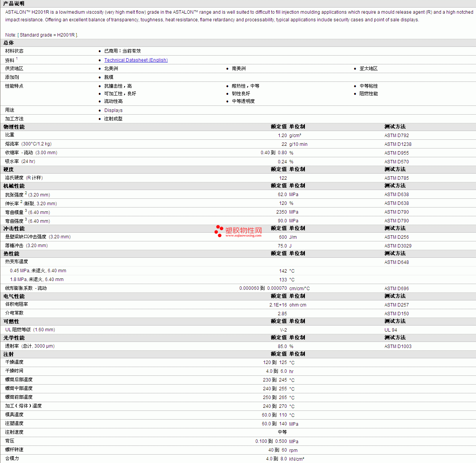Select the 注射速度 value 中等

click(x=282, y=432)
